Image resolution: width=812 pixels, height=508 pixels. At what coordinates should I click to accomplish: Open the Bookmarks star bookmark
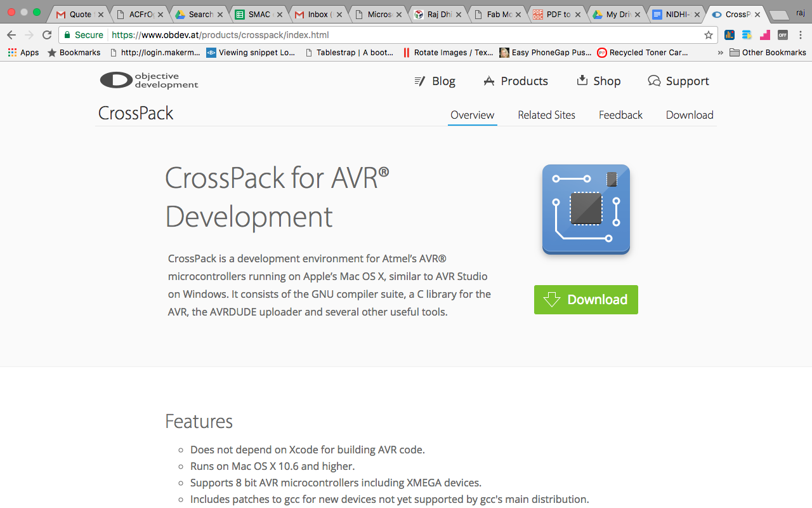[x=74, y=53]
